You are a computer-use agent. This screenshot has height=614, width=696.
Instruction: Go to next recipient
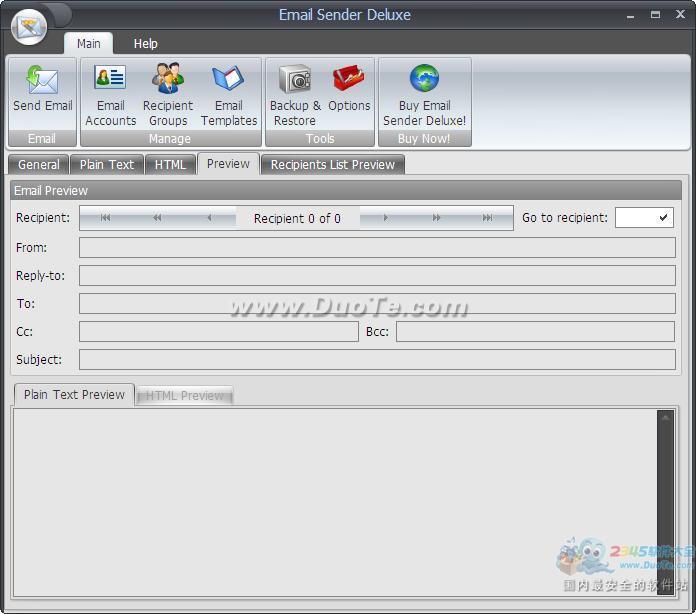385,218
